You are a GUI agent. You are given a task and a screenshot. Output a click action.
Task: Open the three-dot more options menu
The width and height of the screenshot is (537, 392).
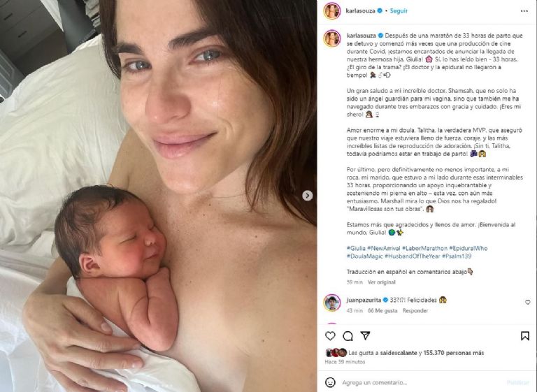[524, 11]
